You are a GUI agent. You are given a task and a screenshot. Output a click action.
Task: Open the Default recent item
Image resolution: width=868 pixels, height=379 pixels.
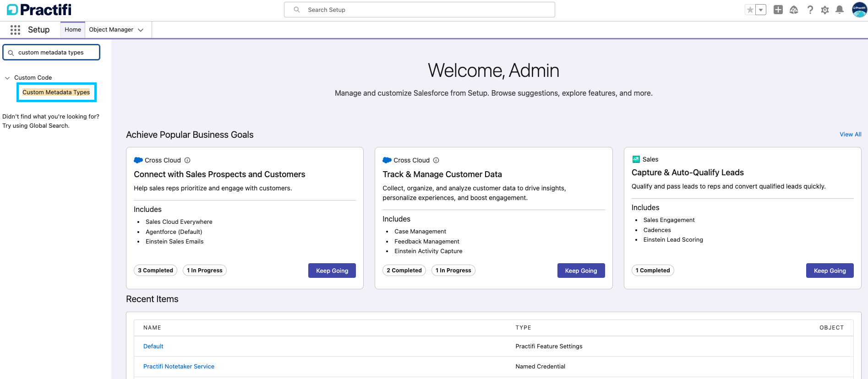click(x=153, y=347)
